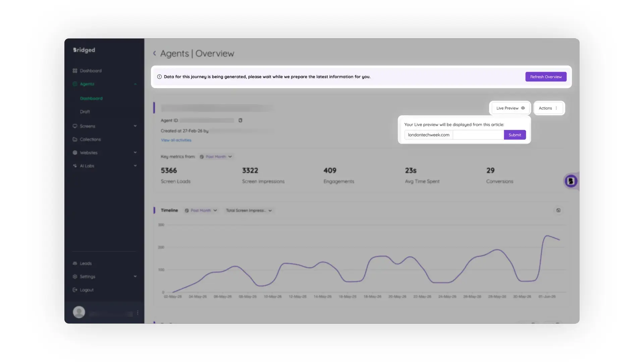This screenshot has width=644, height=362.
Task: Click the 23s Avg Time Spent metric
Action: (422, 175)
